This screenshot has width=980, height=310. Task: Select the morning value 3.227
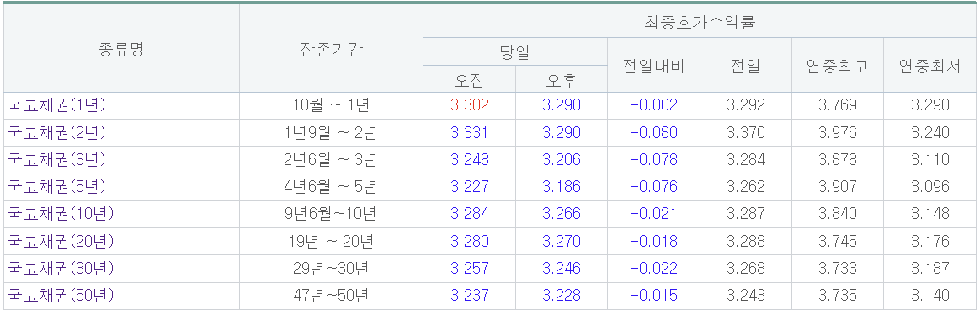(x=470, y=187)
